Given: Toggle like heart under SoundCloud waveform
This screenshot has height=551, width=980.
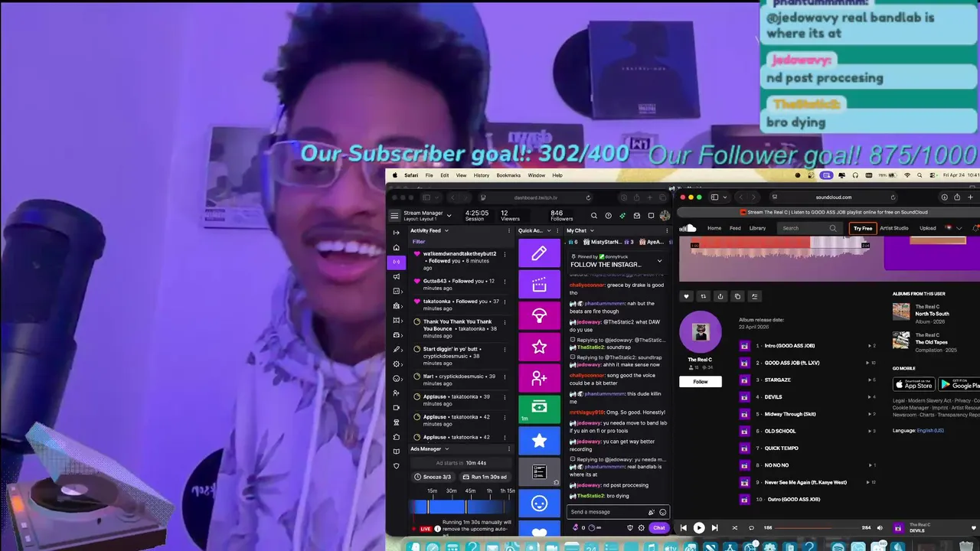Looking at the screenshot, I should tap(686, 296).
